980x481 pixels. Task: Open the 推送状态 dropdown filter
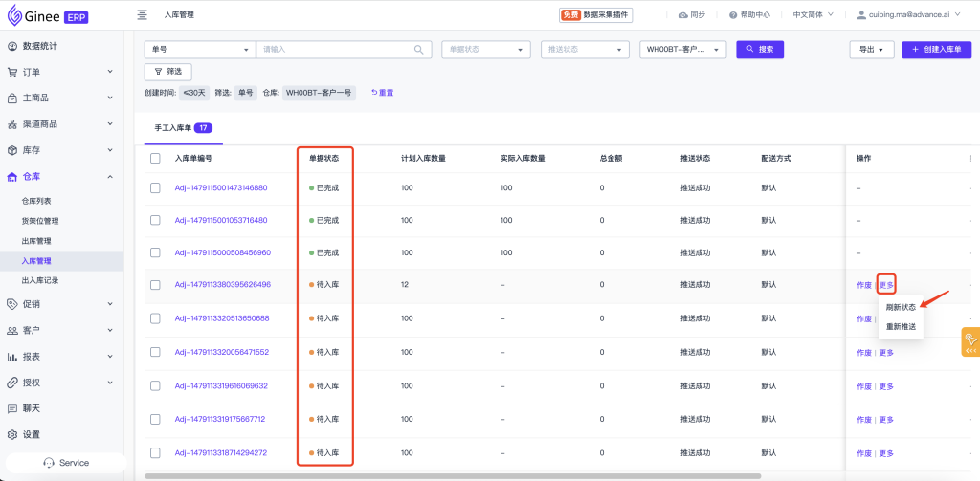coord(584,50)
